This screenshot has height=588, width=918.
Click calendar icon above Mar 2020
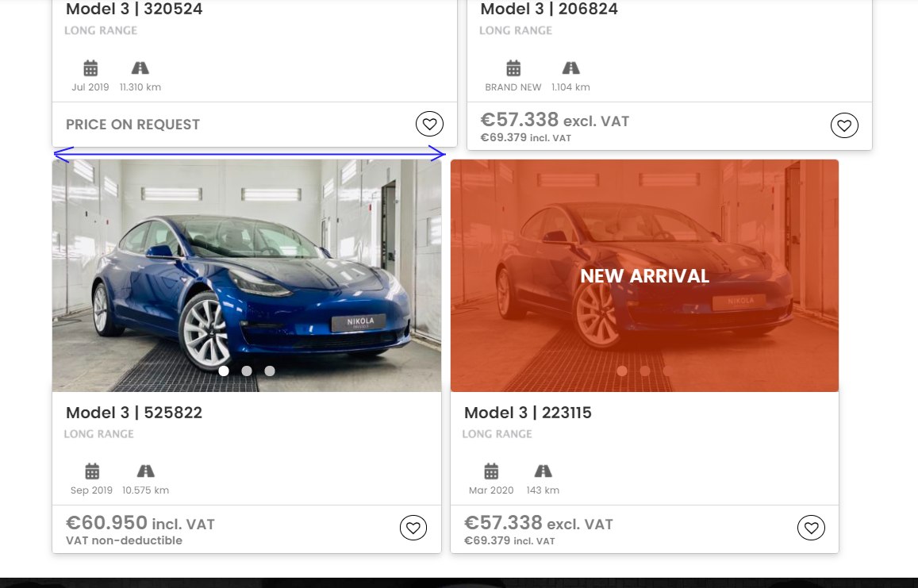tap(491, 471)
